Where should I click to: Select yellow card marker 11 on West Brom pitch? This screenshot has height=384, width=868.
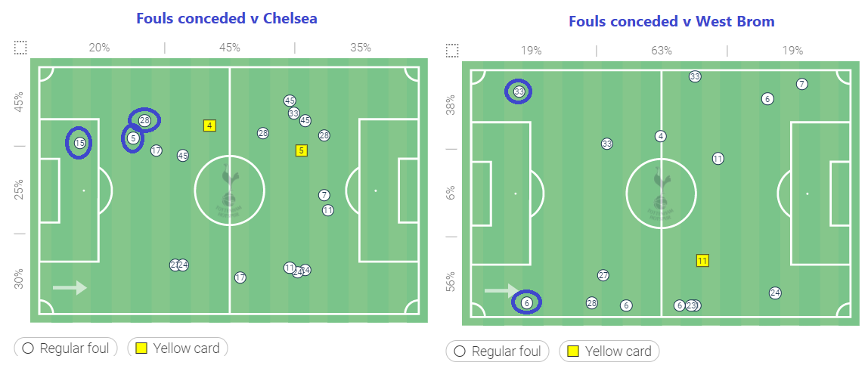[x=702, y=261]
